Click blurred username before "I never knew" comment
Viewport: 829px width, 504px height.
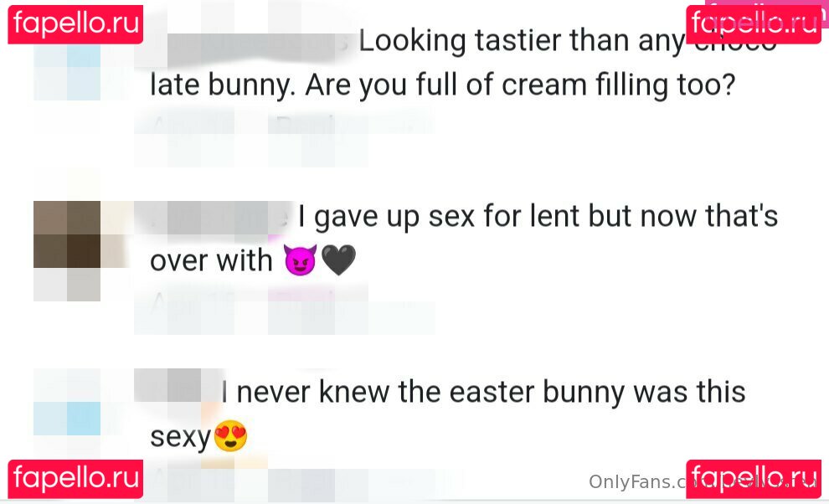(178, 387)
